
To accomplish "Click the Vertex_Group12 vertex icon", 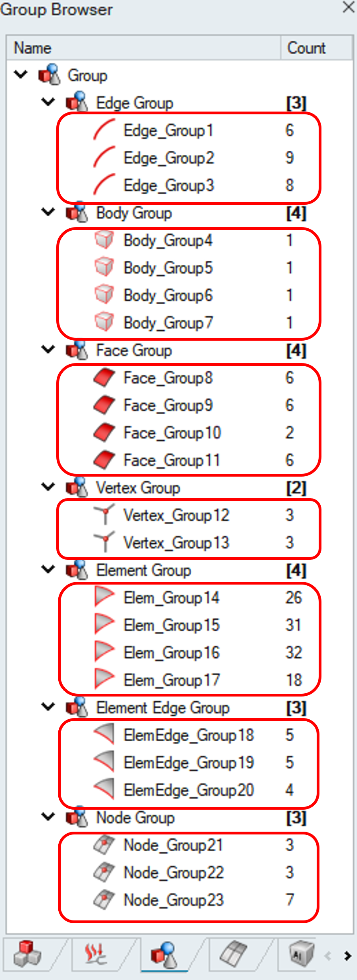I will pyautogui.click(x=104, y=515).
